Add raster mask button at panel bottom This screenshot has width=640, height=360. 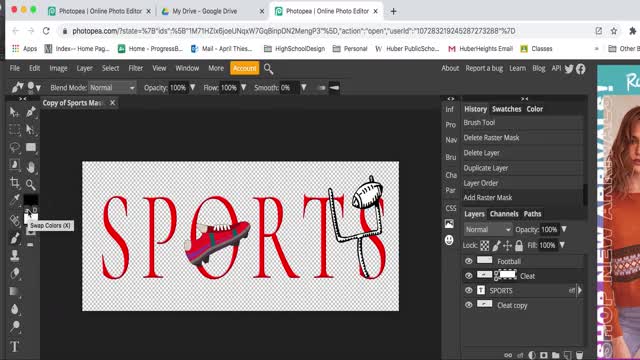(544, 355)
